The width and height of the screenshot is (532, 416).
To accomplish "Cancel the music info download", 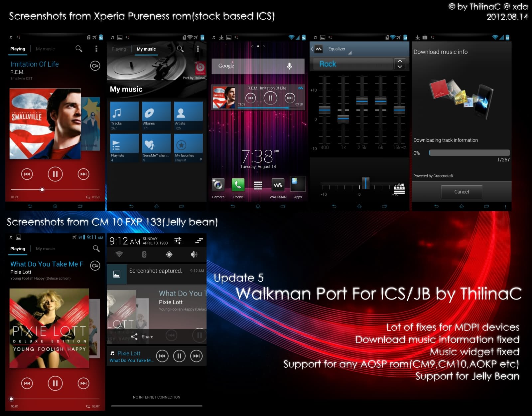I will click(x=462, y=192).
